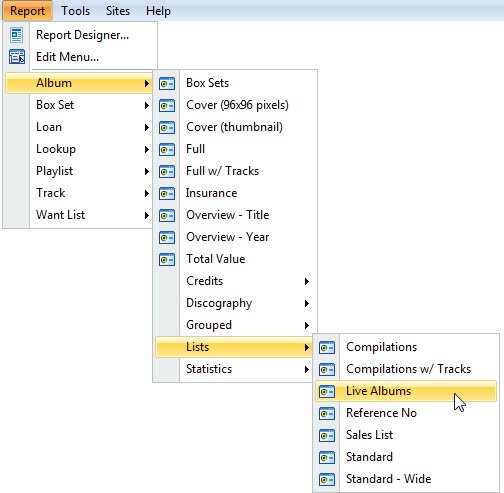Open the Tools menu
The height and width of the screenshot is (493, 504).
(75, 11)
